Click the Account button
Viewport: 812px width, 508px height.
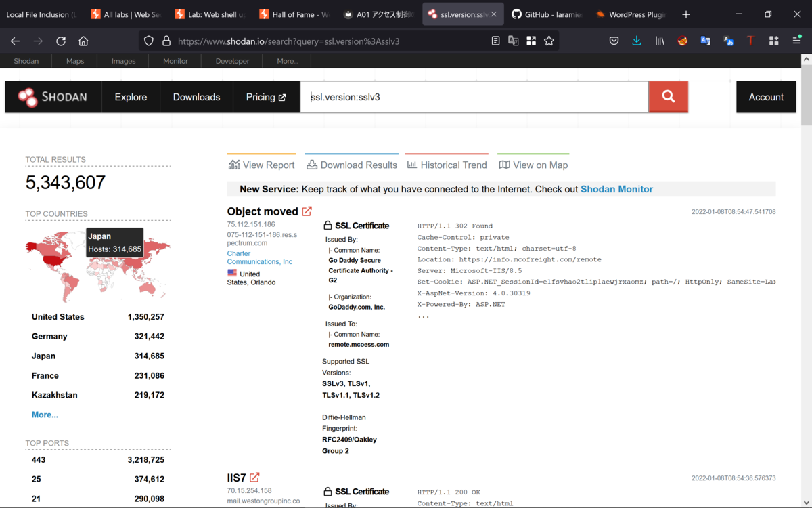click(766, 97)
